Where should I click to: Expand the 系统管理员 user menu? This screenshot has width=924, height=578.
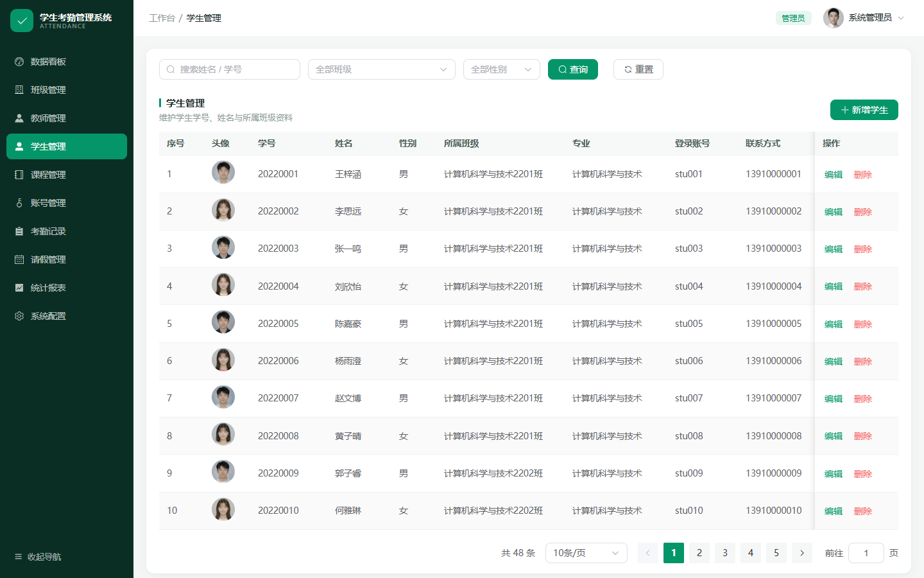pos(864,18)
